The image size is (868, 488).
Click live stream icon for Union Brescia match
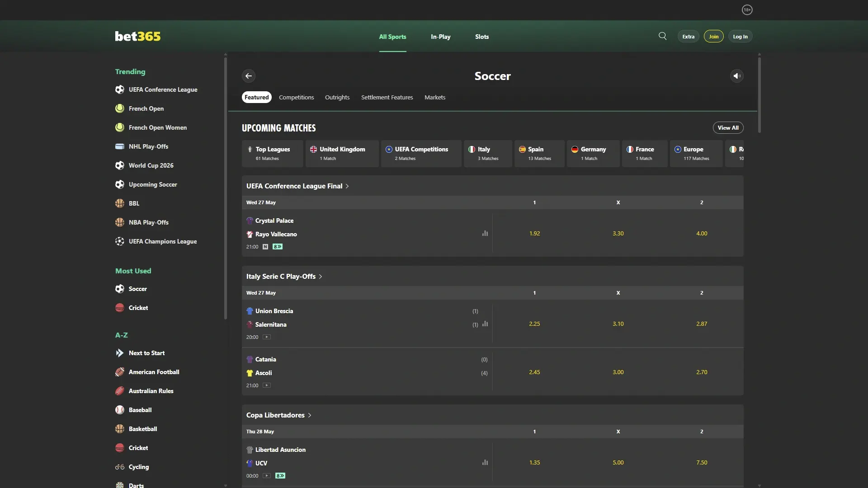tap(267, 337)
